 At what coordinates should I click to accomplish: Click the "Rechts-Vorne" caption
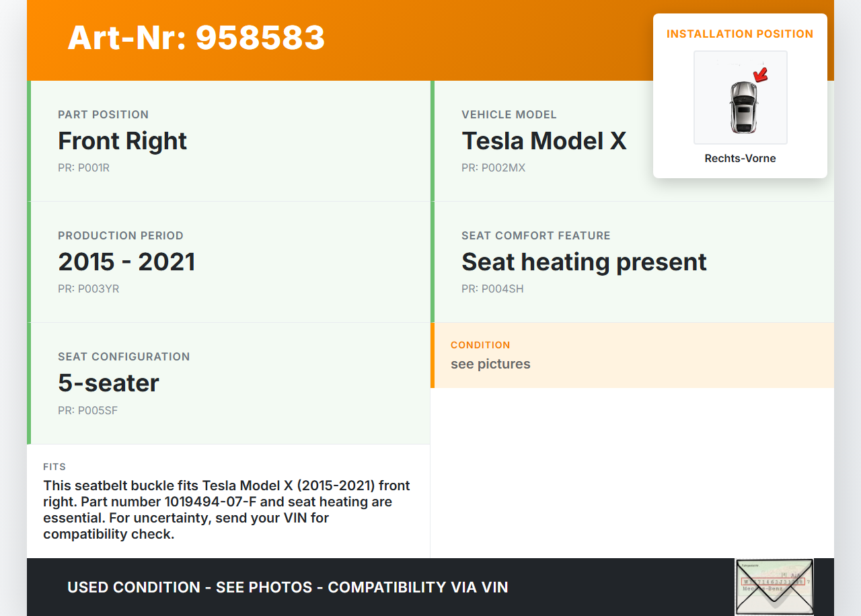[740, 159]
